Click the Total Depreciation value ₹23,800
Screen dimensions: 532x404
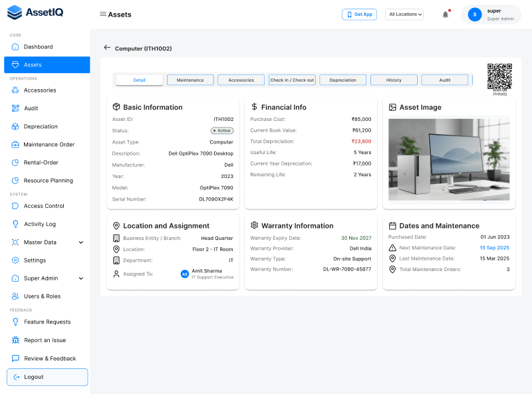(x=361, y=142)
